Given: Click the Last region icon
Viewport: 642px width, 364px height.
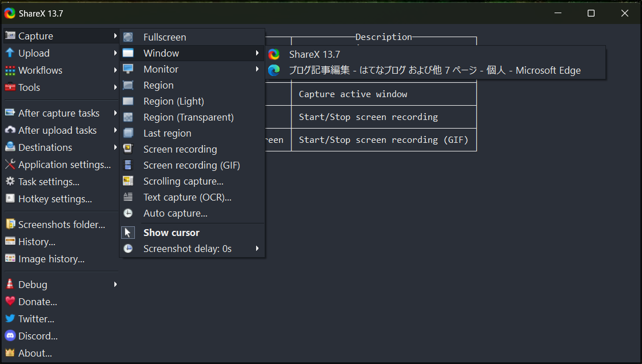Looking at the screenshot, I should click(128, 133).
